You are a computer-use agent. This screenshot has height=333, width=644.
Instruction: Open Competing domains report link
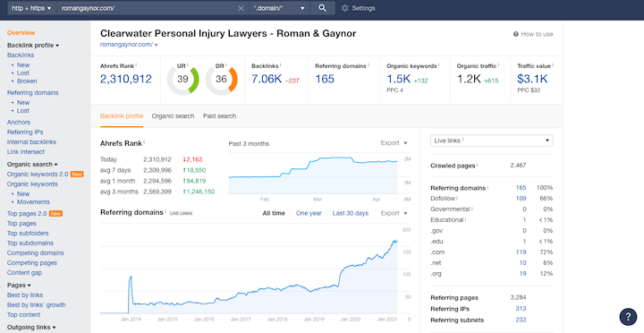pos(35,252)
